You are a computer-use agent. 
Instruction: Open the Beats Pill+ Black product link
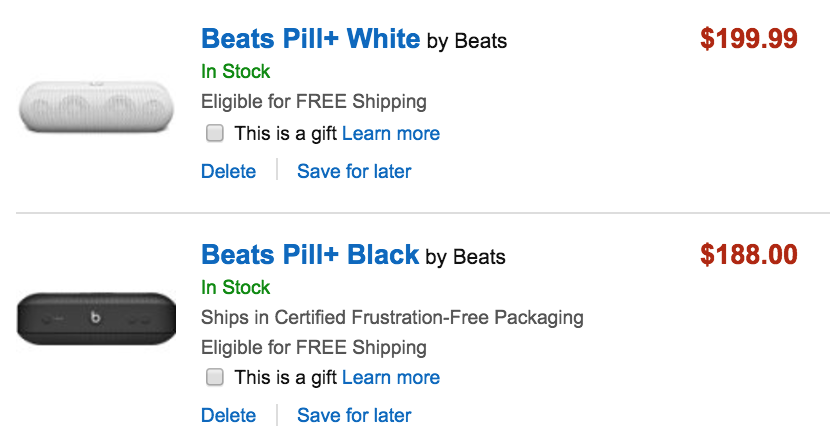[310, 254]
